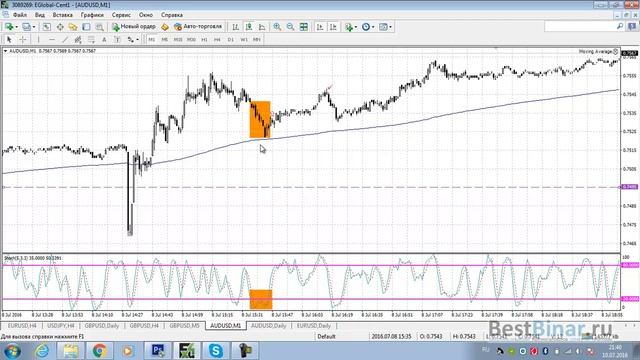Viewport: 640px width, 360px height.
Task: Expand the New Chart dropdown arrow
Action: click(16, 27)
